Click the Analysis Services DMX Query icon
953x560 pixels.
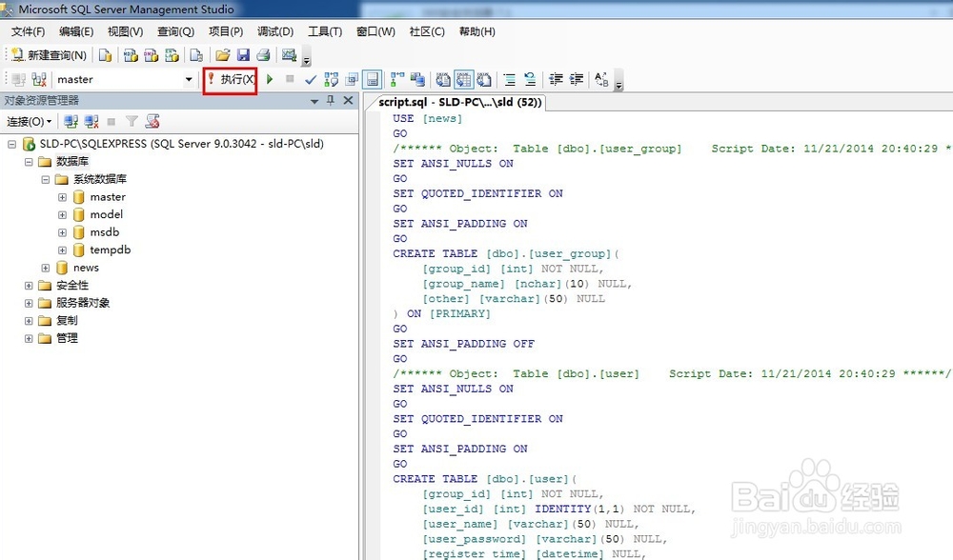(x=152, y=55)
